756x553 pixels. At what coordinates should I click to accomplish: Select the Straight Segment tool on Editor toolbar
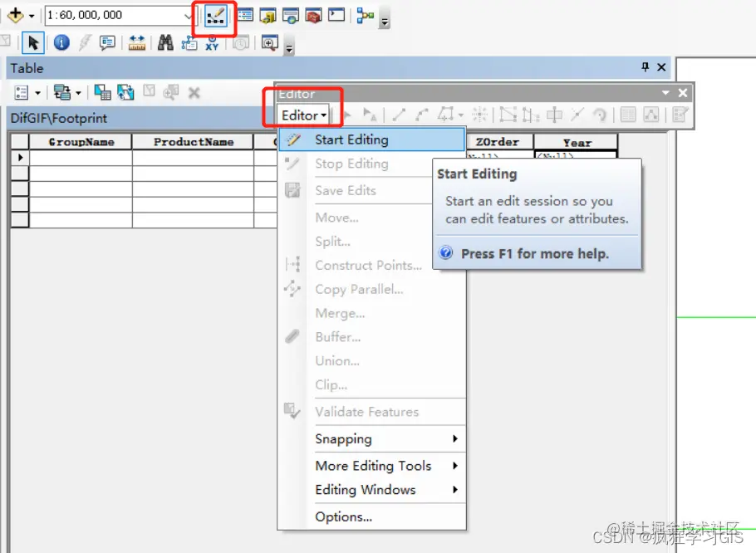click(x=399, y=115)
